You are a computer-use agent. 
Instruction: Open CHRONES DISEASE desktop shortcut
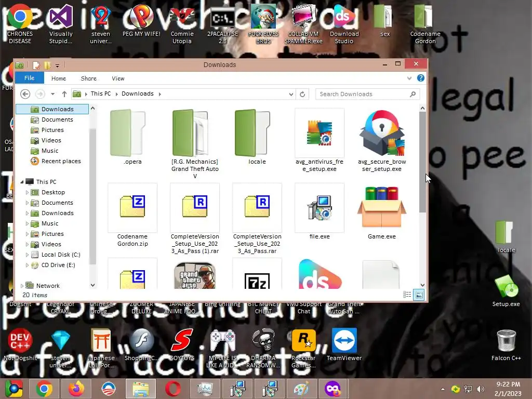(x=20, y=24)
